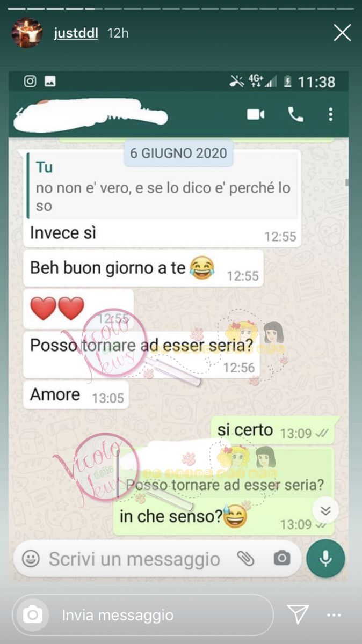Viewport: 362px width, 644px height.
Task: Start a WhatsApp video call
Action: (x=256, y=114)
